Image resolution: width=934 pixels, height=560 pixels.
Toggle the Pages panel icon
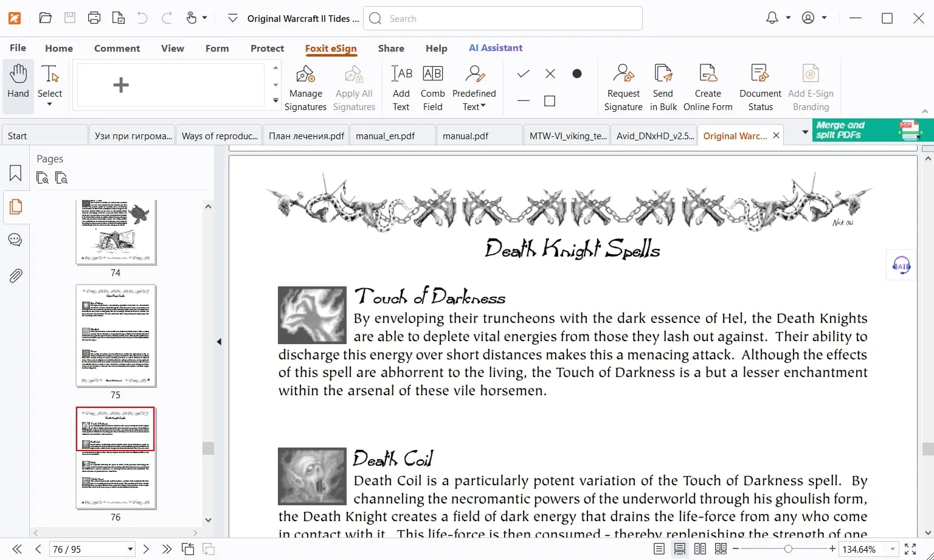coord(16,207)
